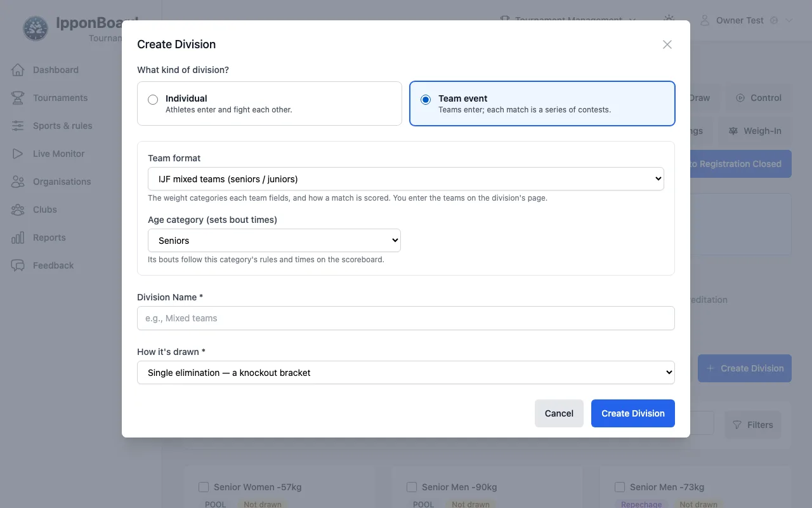Toggle the sun theme icon in header
812x508 pixels.
pos(669,20)
